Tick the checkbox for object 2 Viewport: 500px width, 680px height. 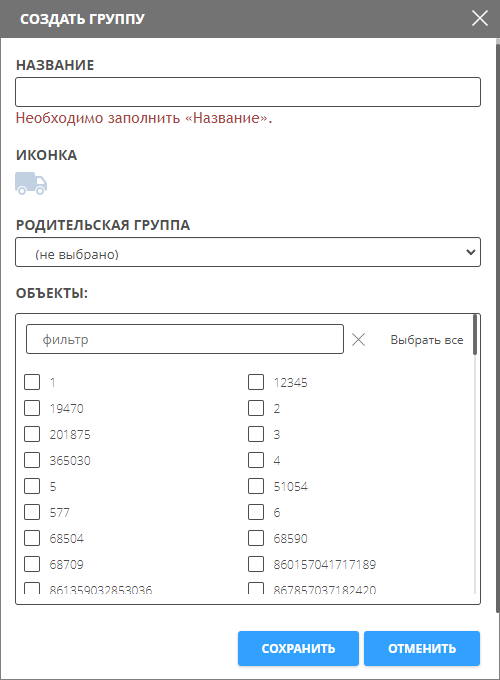coord(256,408)
